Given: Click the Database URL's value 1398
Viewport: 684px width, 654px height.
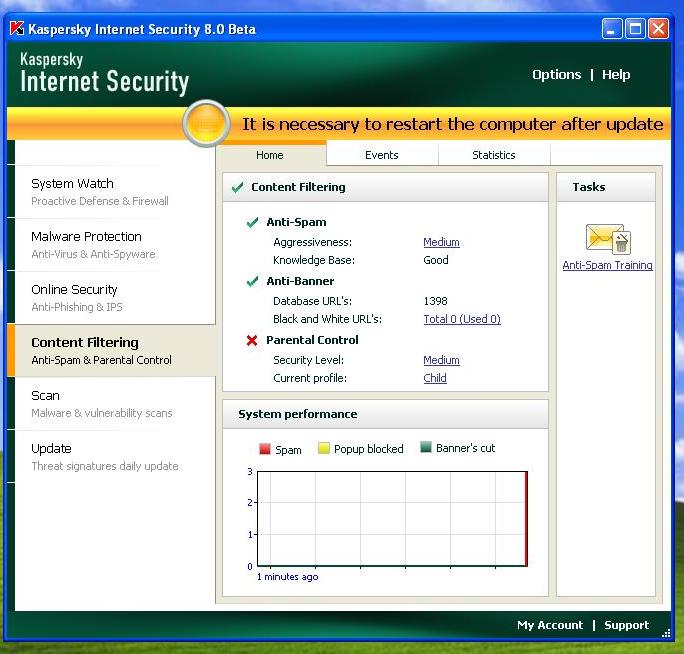Looking at the screenshot, I should pos(435,301).
